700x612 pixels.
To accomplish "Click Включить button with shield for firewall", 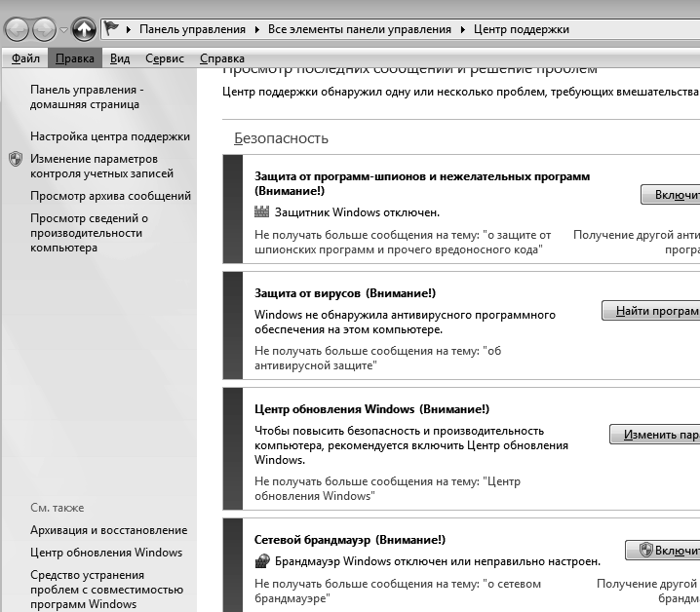I will 663,550.
